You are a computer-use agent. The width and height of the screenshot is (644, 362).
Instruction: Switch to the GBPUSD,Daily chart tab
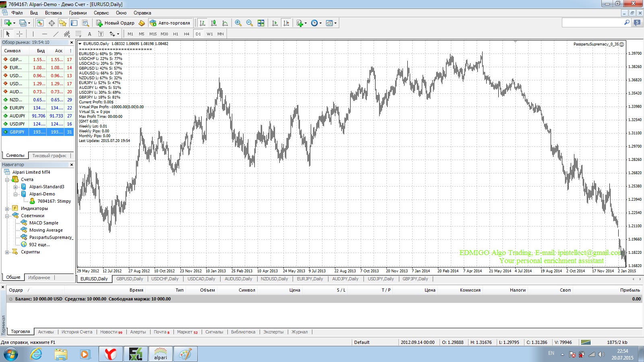[x=130, y=279]
